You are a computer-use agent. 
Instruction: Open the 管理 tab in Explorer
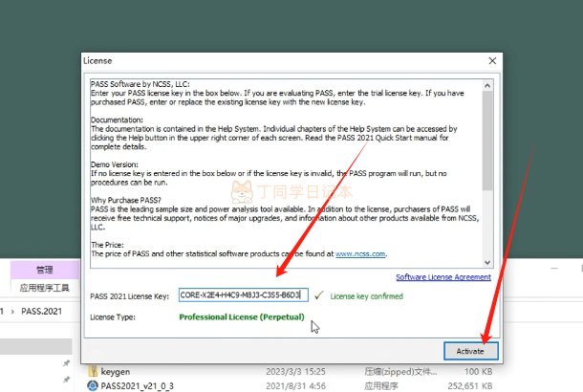point(45,270)
